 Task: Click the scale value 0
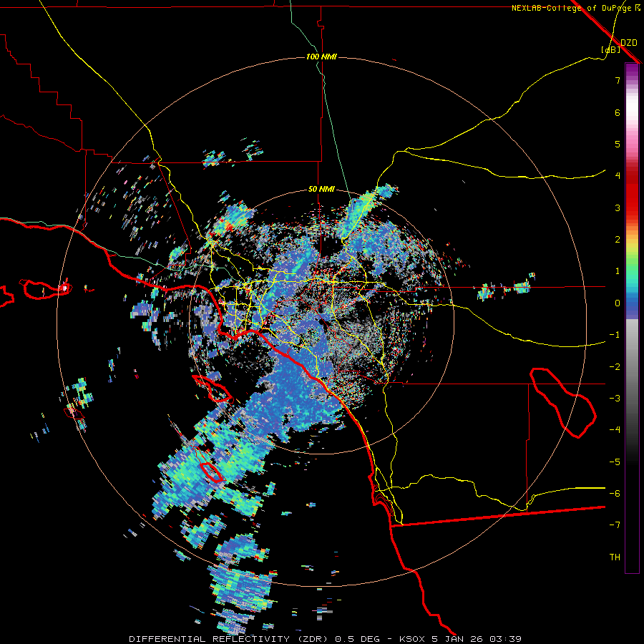[x=618, y=303]
